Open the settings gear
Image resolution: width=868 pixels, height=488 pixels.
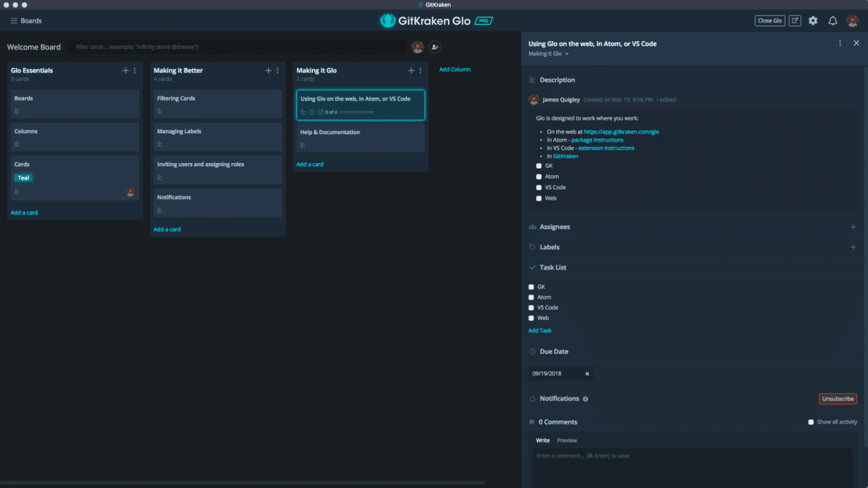(813, 20)
